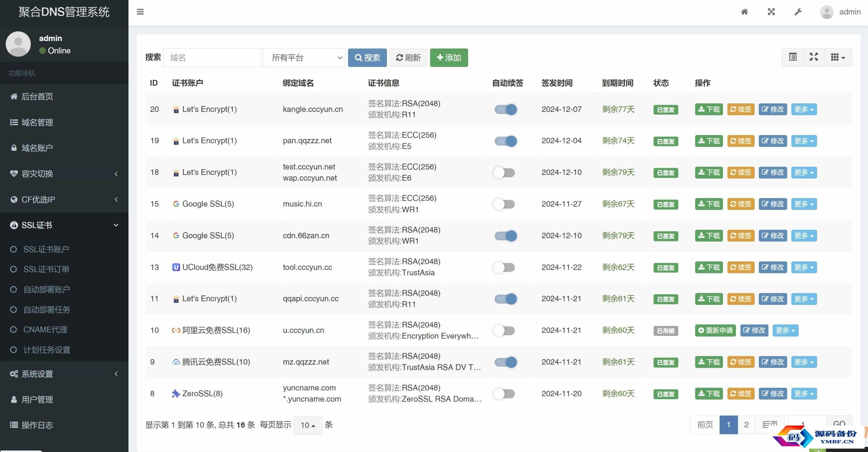Open 后台首页 in sidebar
Viewport: 868px width, 452px height.
click(x=64, y=97)
